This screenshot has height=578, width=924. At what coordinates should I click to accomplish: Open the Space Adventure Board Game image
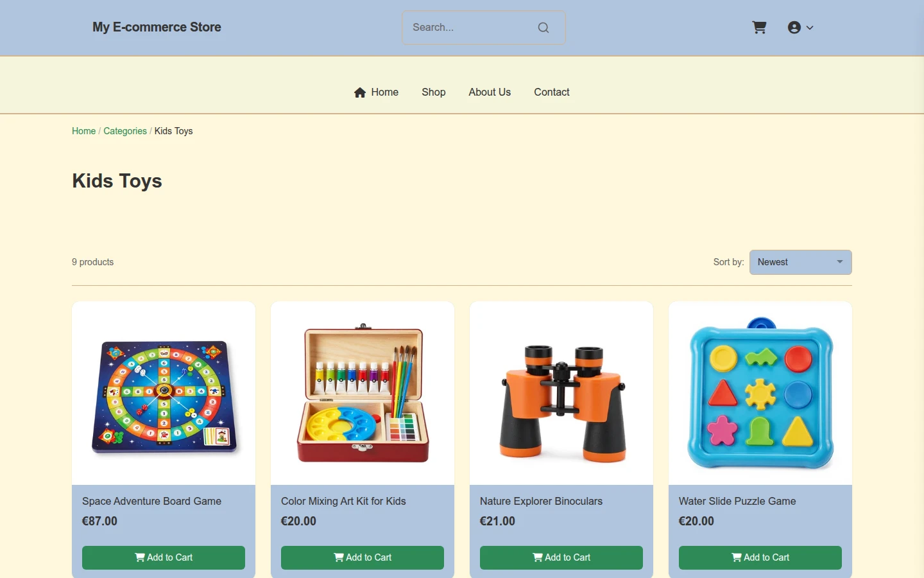(164, 393)
